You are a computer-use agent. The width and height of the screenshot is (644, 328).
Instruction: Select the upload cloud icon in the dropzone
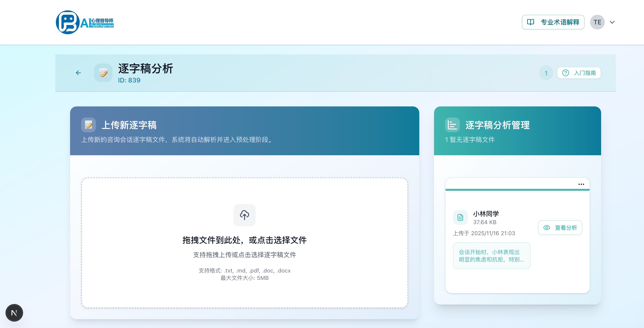[244, 215]
